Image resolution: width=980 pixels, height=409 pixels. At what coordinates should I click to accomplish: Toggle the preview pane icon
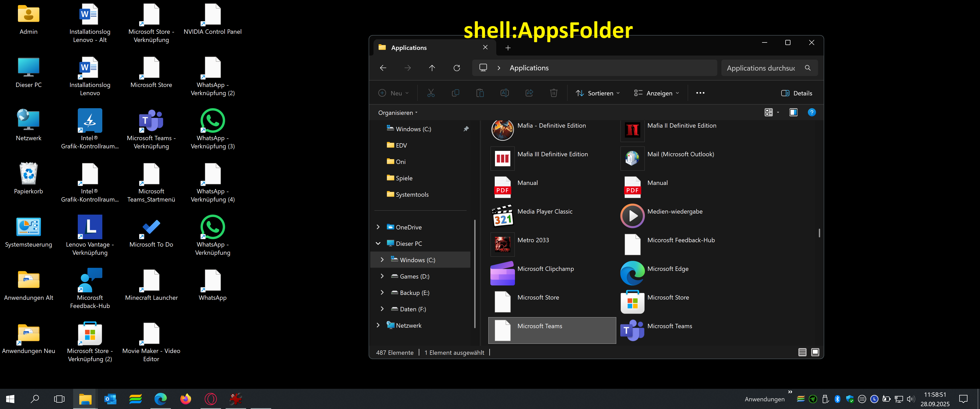(x=793, y=113)
